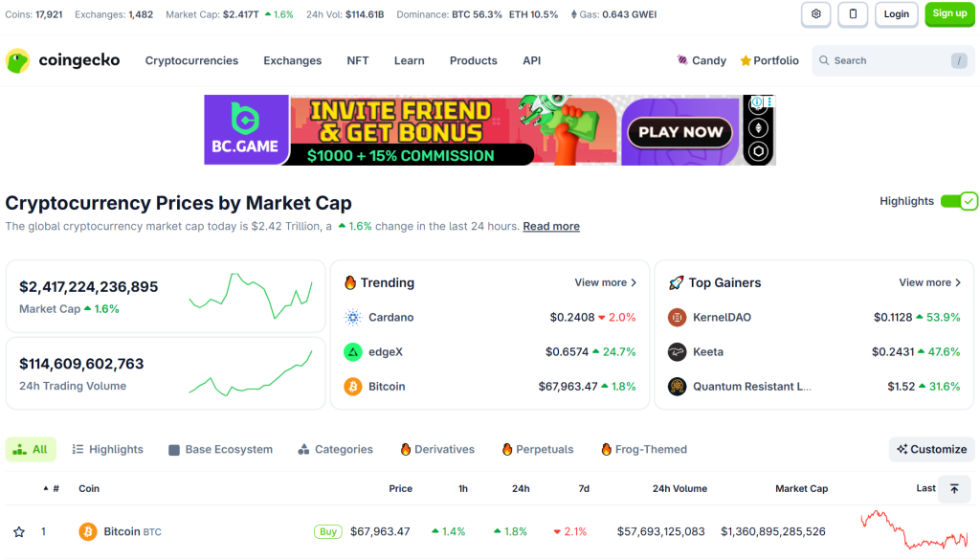980x560 pixels.
Task: Click the Cardano trending coin icon
Action: click(x=353, y=318)
